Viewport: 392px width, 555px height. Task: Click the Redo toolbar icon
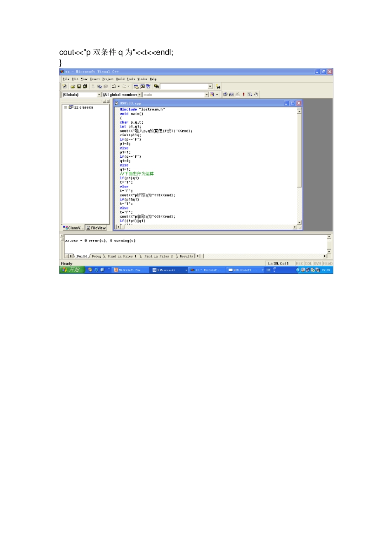124,86
